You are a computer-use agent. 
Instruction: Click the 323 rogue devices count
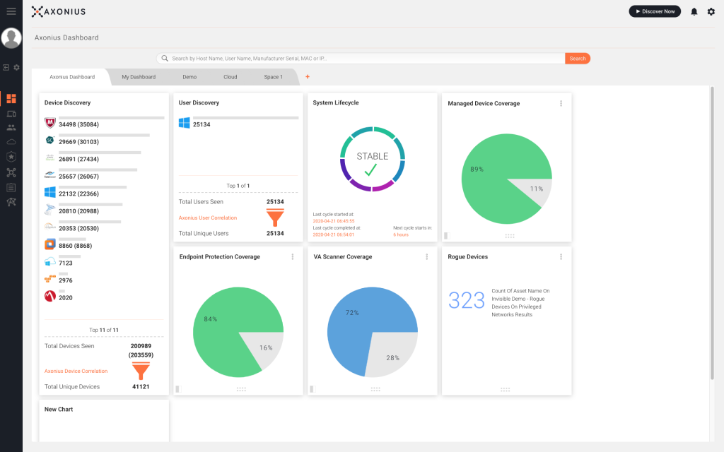coord(466,301)
